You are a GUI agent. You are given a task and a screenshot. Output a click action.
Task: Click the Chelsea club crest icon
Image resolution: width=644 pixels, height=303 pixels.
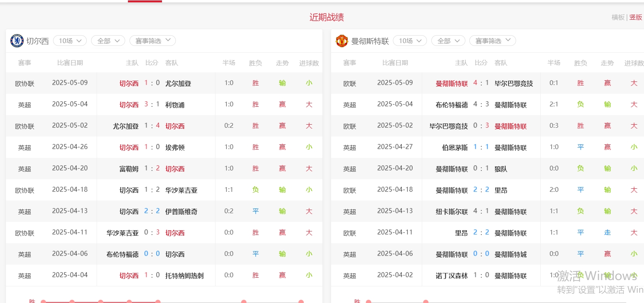[x=17, y=41]
